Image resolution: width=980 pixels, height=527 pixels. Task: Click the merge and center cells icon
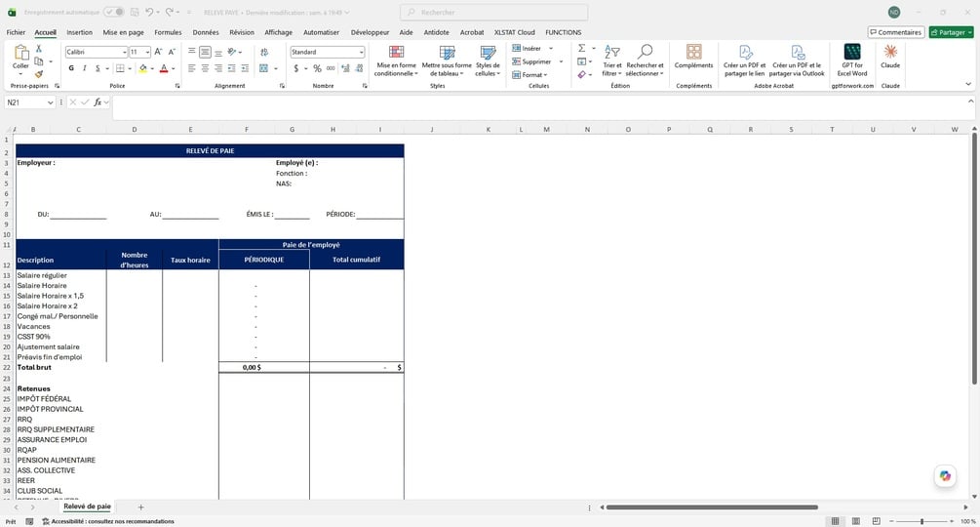263,68
